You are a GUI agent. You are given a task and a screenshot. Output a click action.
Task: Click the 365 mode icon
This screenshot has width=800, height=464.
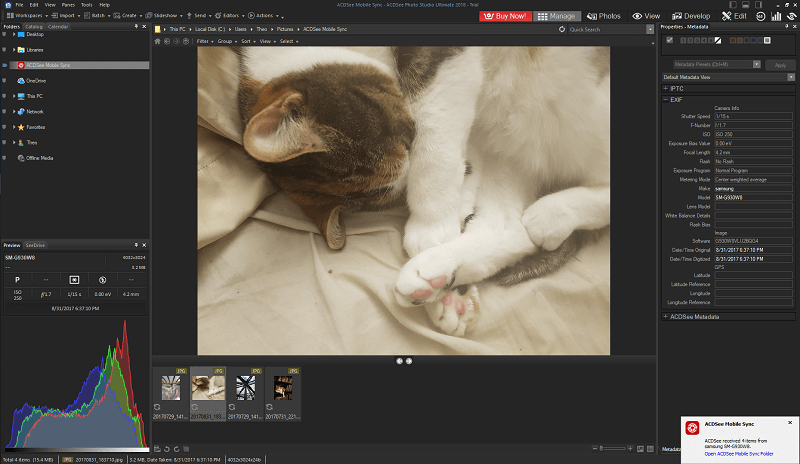tap(761, 16)
